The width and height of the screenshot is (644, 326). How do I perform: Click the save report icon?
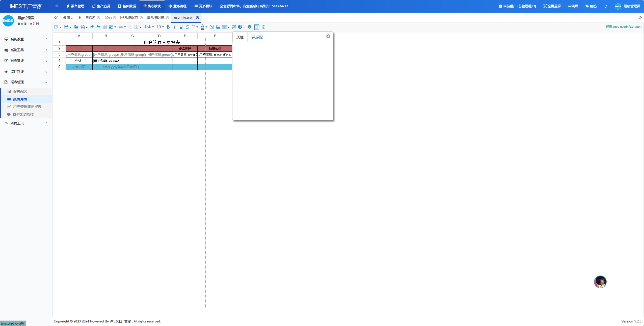pos(66,27)
